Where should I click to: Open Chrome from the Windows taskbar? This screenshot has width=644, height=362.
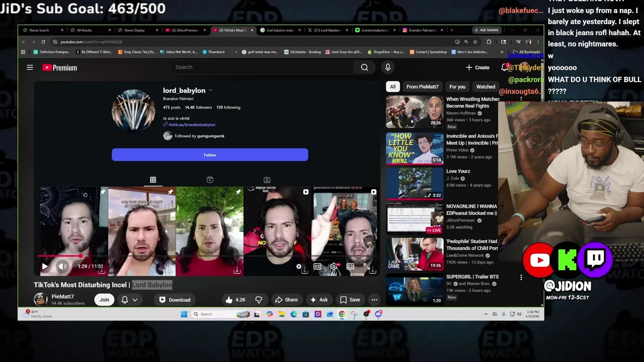(342, 314)
